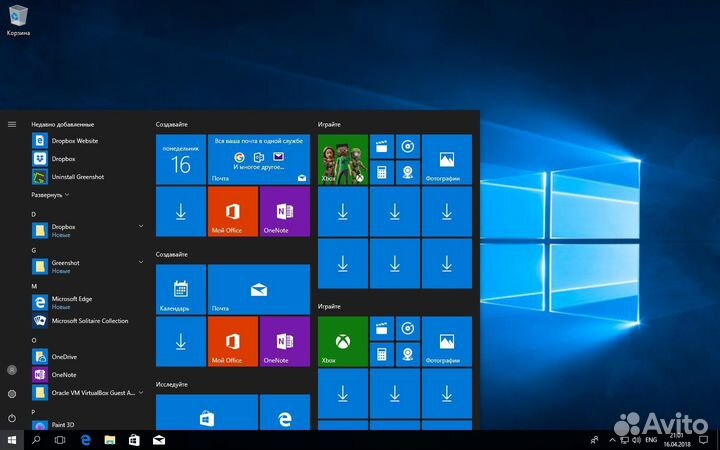Open OneNote in the apps list
720x450 pixels.
point(88,375)
